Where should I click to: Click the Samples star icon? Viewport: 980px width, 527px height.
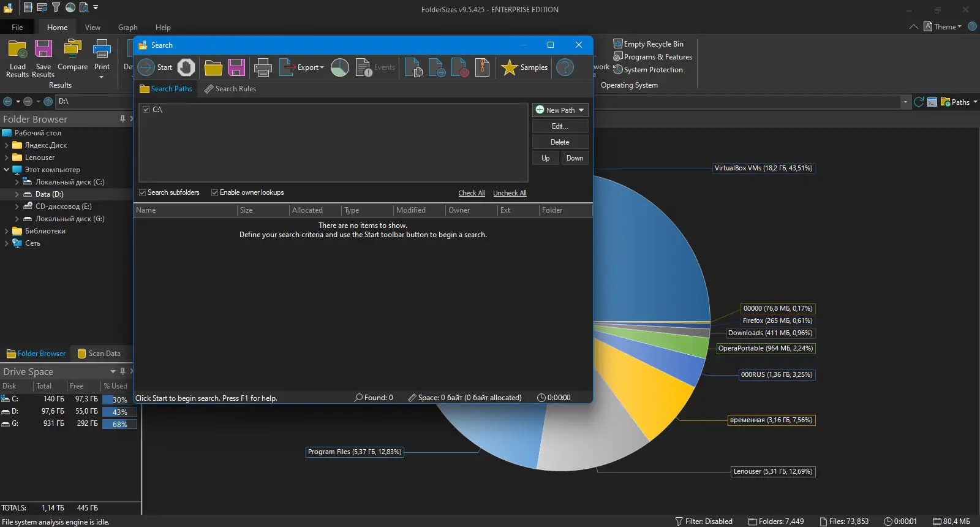point(509,67)
